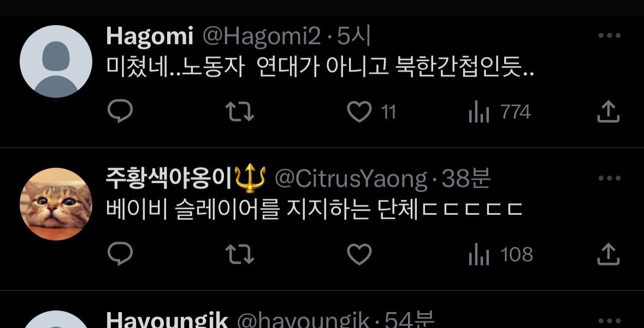Open the Hayoungik profile name
Image resolution: width=644 pixels, height=328 pixels.
click(167, 320)
